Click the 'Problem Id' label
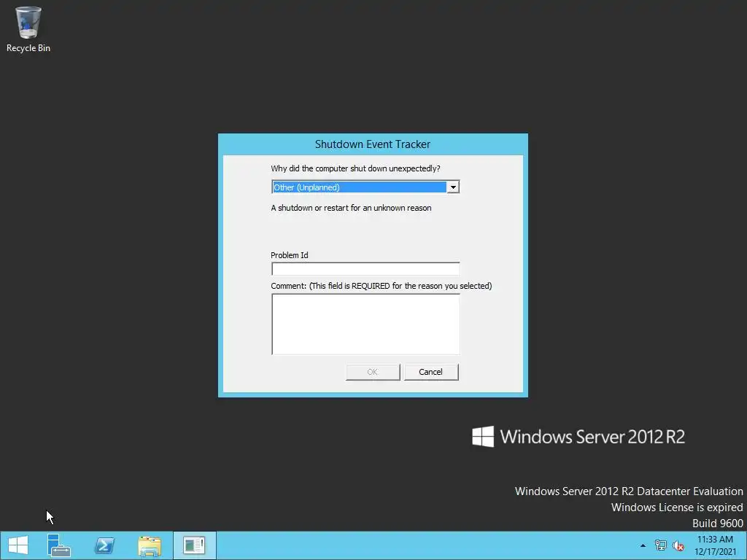 point(289,255)
